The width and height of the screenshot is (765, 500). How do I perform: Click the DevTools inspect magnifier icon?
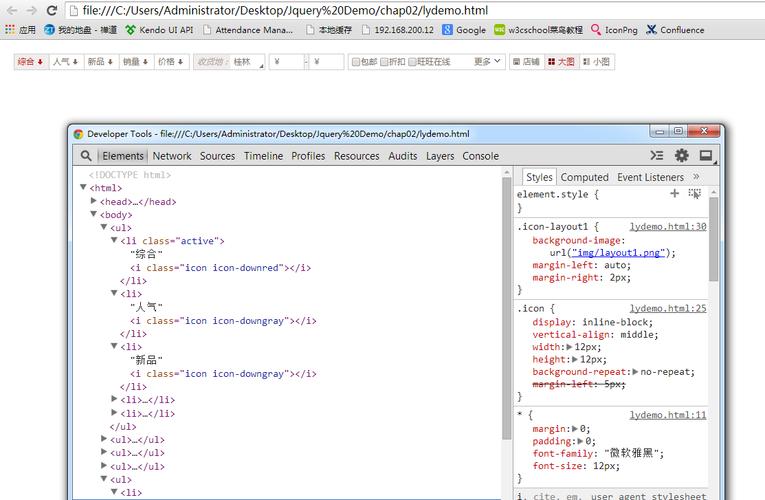coord(86,156)
